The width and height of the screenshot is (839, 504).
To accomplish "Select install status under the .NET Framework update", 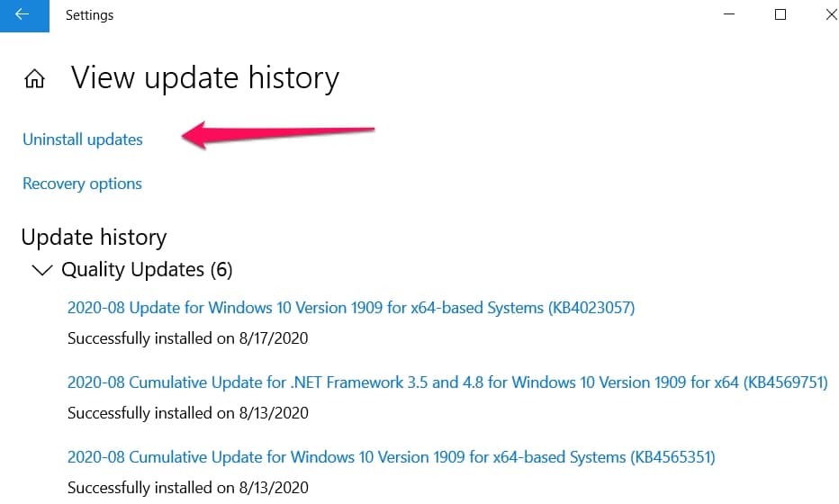I will click(188, 414).
